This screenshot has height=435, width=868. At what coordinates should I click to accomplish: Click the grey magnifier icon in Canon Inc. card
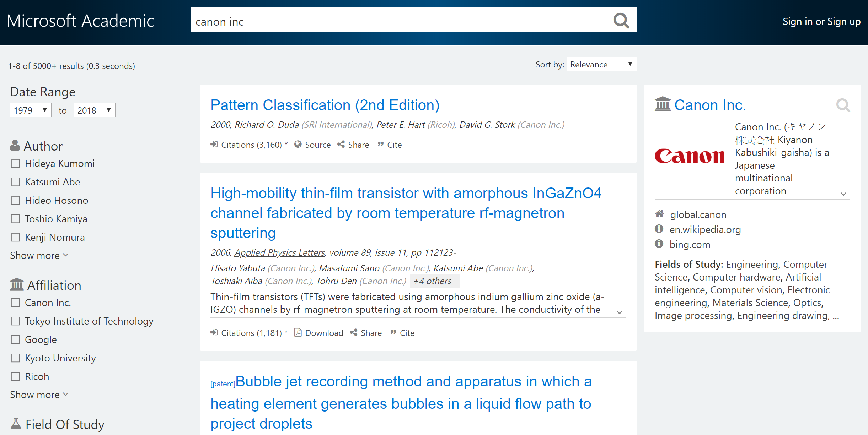click(843, 105)
